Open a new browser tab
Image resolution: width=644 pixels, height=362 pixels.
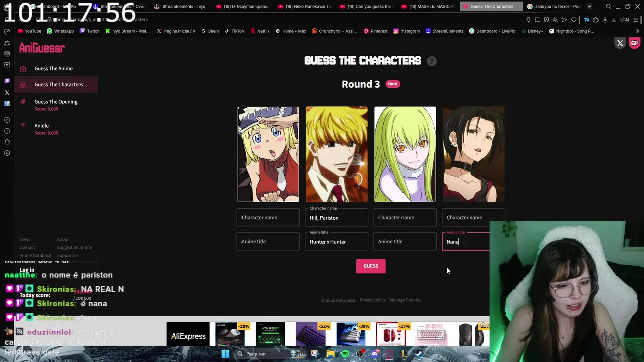pyautogui.click(x=589, y=7)
